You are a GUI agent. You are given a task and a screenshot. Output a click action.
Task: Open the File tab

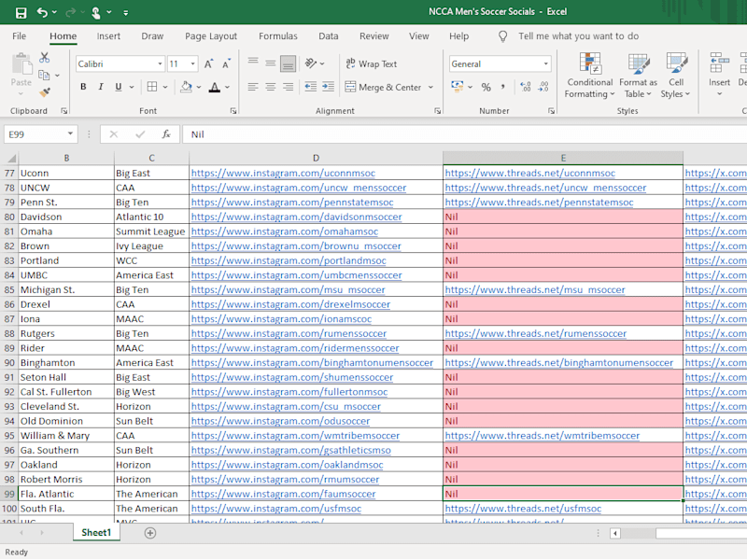coord(19,36)
